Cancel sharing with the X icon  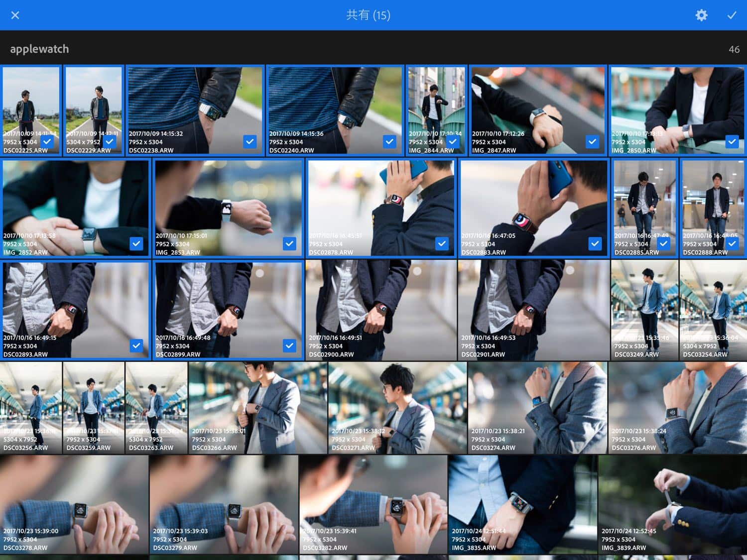tap(15, 15)
